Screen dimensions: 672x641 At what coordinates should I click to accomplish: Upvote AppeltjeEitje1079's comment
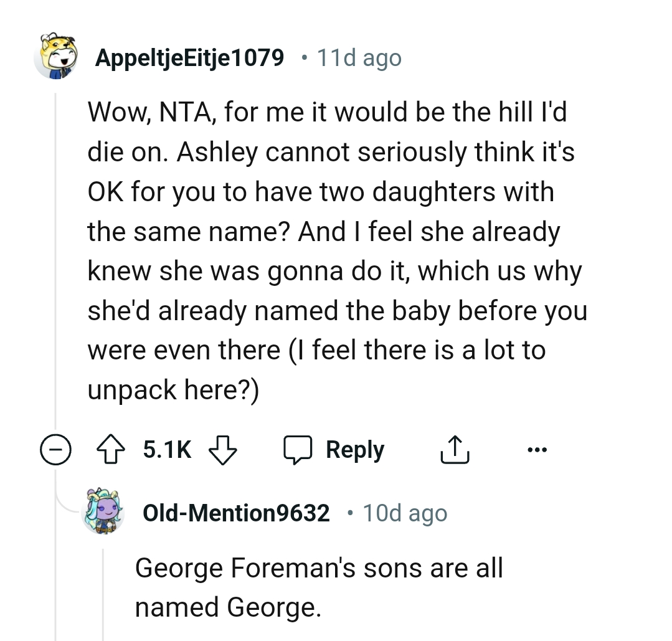(111, 449)
